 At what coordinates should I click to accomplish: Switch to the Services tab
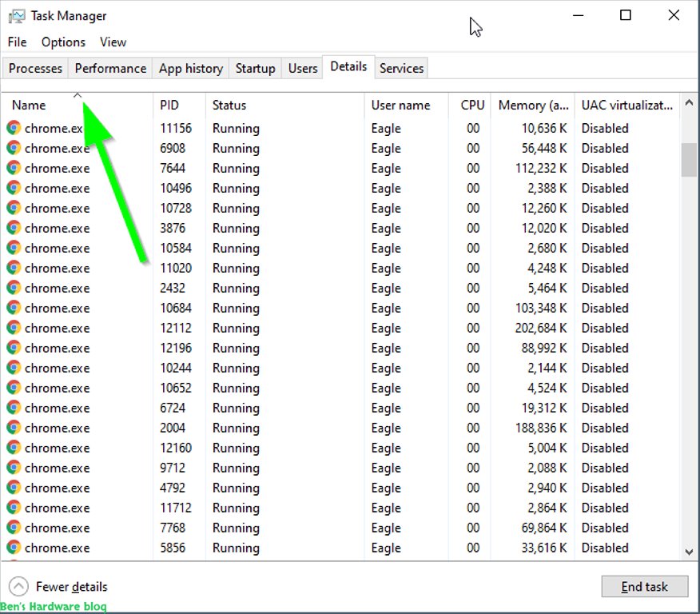click(x=401, y=68)
